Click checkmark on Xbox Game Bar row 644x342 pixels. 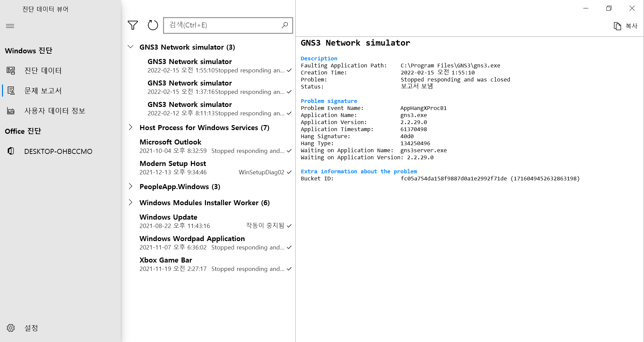point(289,269)
